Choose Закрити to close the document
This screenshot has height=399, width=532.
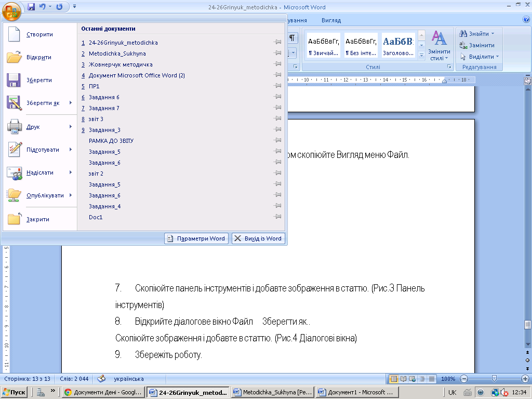[x=39, y=219]
